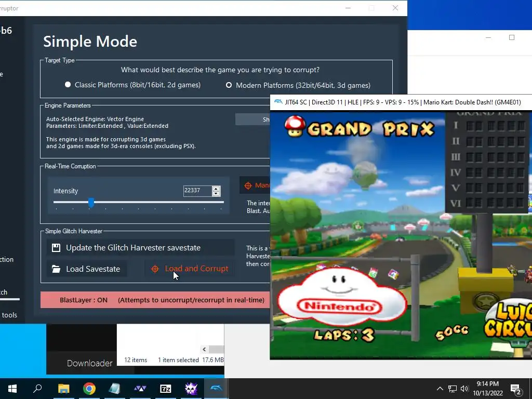Viewport: 532px width, 399px height.
Task: Click the Downloader label
Action: [x=89, y=363]
